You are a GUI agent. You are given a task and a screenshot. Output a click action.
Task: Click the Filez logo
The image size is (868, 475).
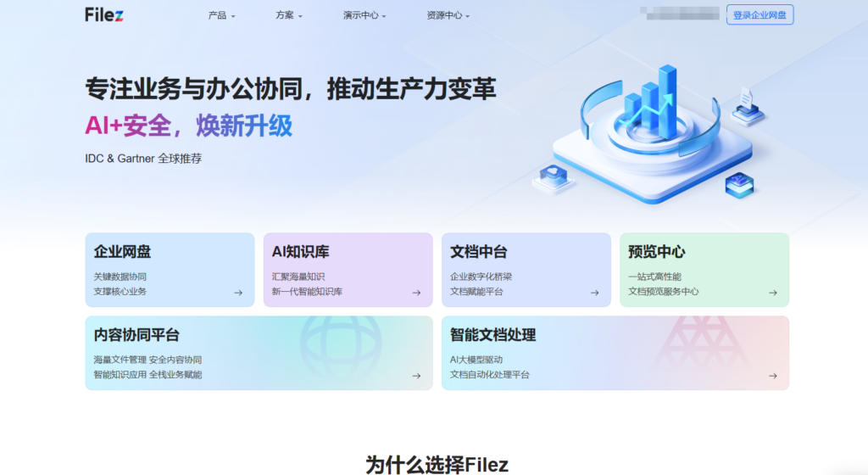[x=104, y=14]
